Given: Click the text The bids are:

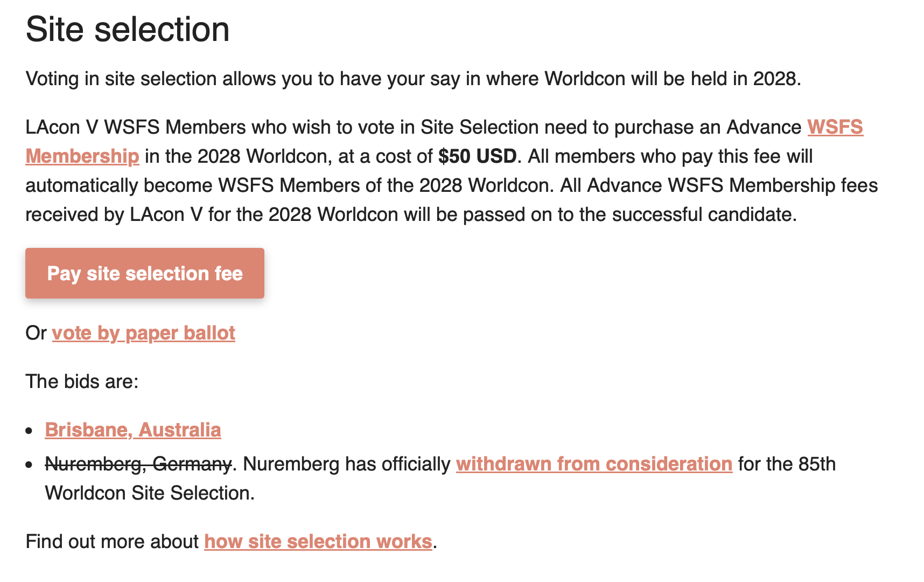Looking at the screenshot, I should 82,382.
